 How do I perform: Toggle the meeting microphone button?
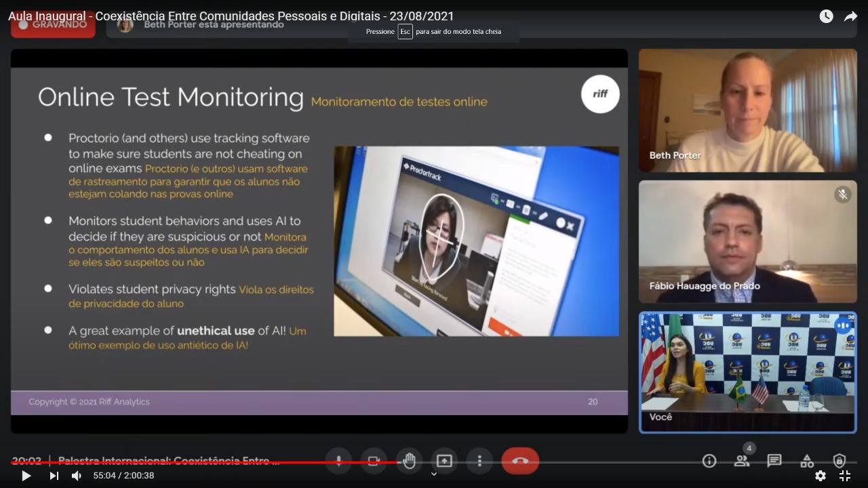(338, 461)
